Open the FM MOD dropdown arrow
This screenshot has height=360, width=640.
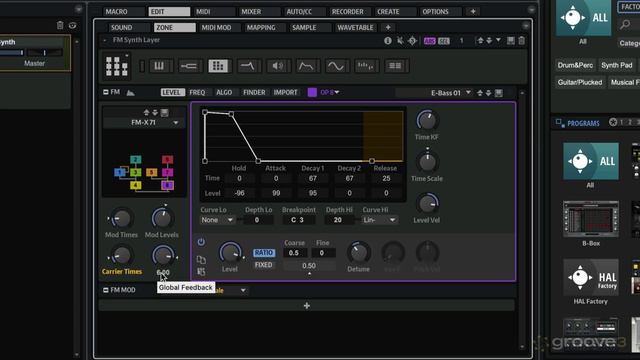coord(243,290)
